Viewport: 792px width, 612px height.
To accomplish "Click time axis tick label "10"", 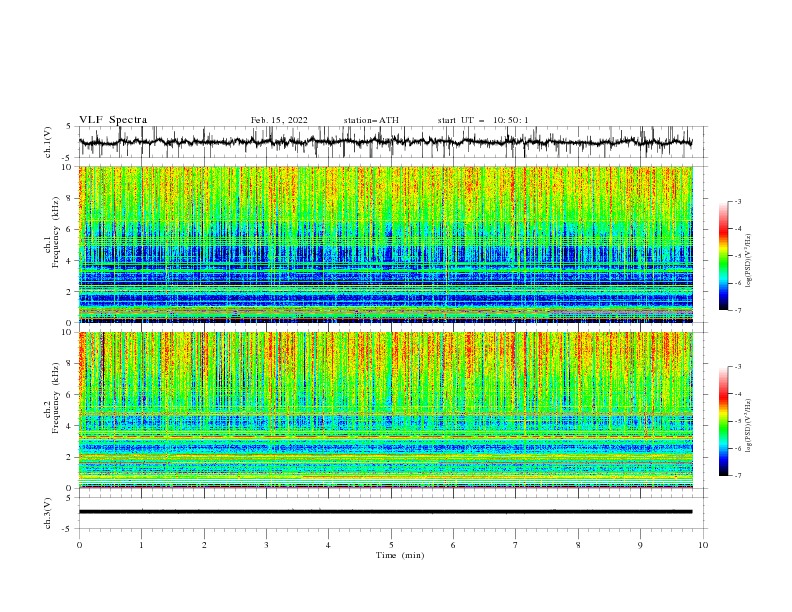I will (x=703, y=545).
